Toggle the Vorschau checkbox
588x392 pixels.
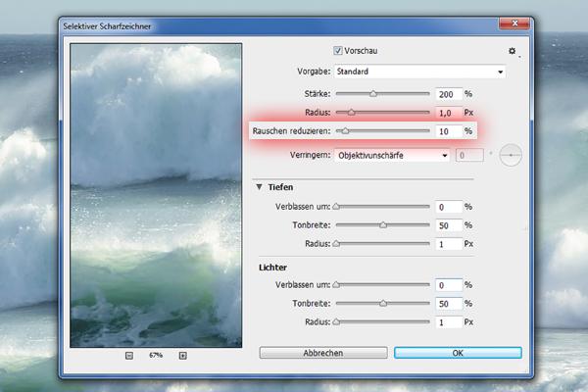338,50
